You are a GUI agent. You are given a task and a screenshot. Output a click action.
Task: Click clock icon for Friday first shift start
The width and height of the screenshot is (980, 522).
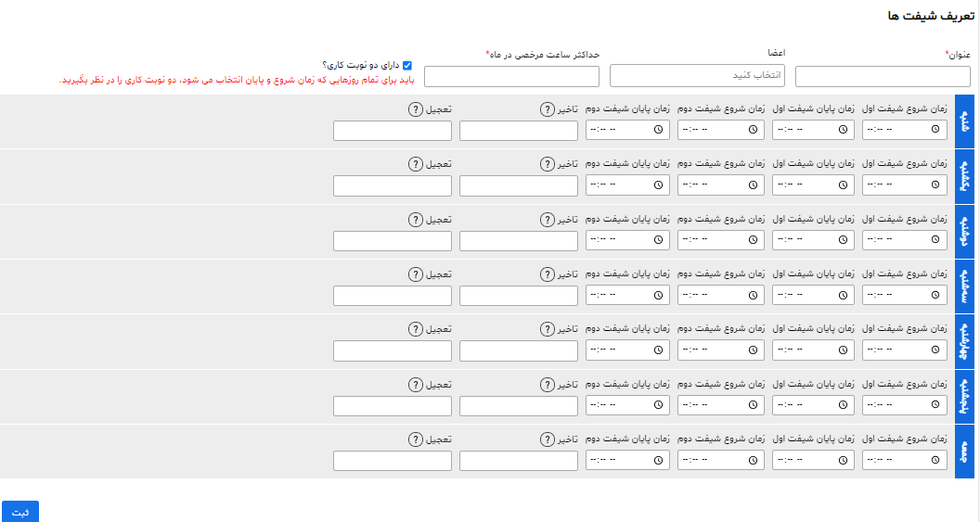pyautogui.click(x=935, y=460)
